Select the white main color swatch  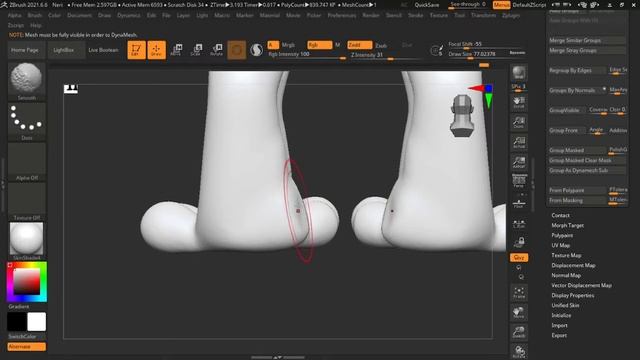point(37,322)
